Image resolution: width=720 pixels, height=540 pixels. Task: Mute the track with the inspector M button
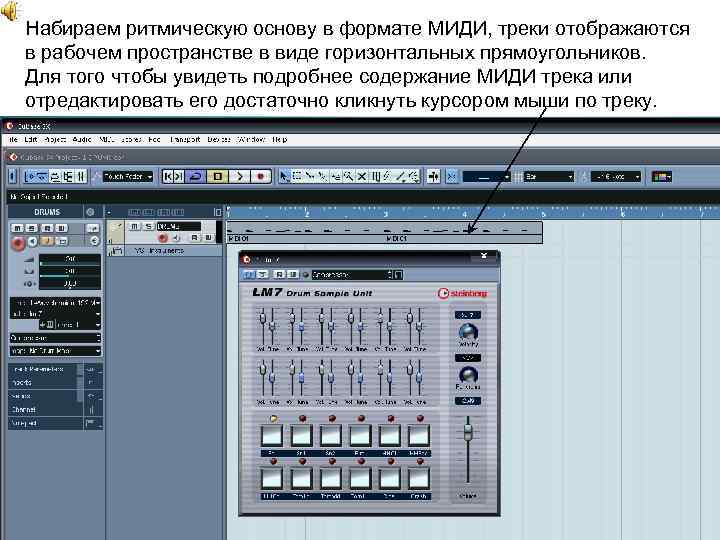pyautogui.click(x=17, y=228)
